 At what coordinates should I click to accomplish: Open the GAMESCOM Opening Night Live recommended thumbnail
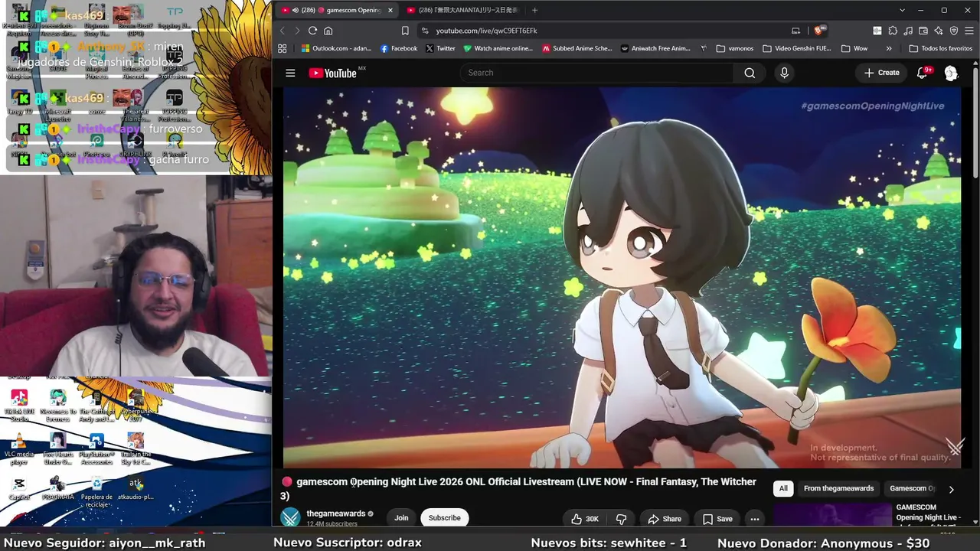click(832, 514)
